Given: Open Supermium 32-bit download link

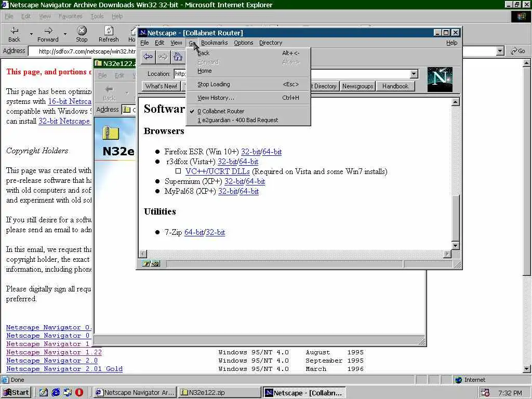Looking at the screenshot, I should point(234,181).
